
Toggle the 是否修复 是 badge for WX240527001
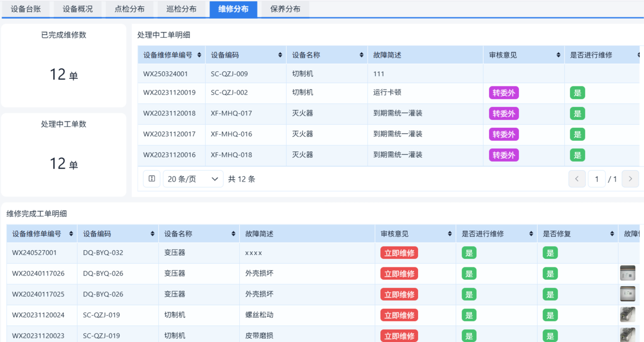tap(550, 252)
